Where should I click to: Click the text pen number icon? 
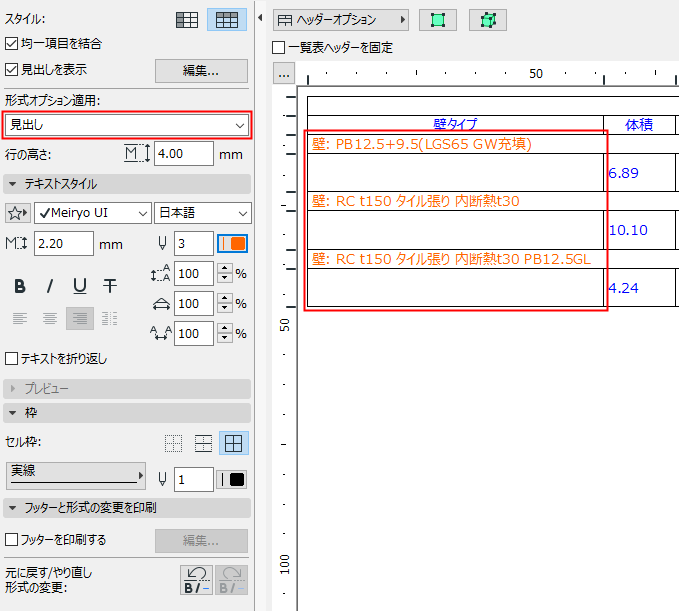click(162, 243)
